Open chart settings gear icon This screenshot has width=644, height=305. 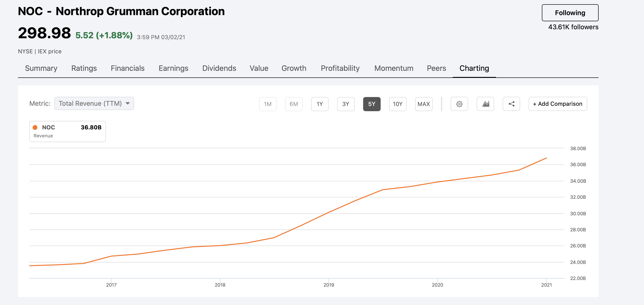[459, 104]
